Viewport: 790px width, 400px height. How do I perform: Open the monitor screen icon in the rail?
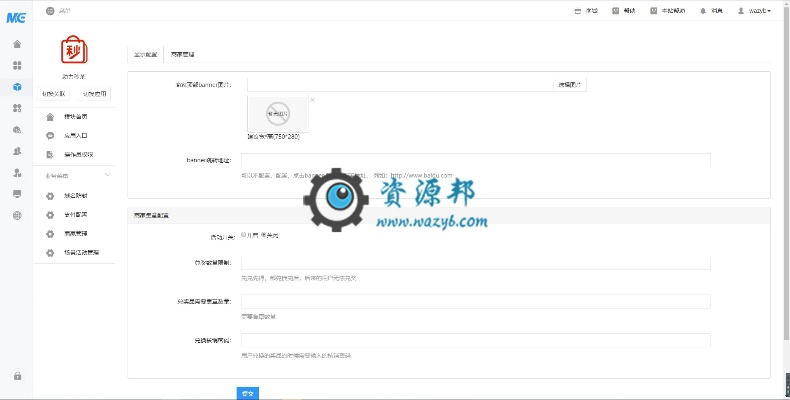click(x=17, y=194)
